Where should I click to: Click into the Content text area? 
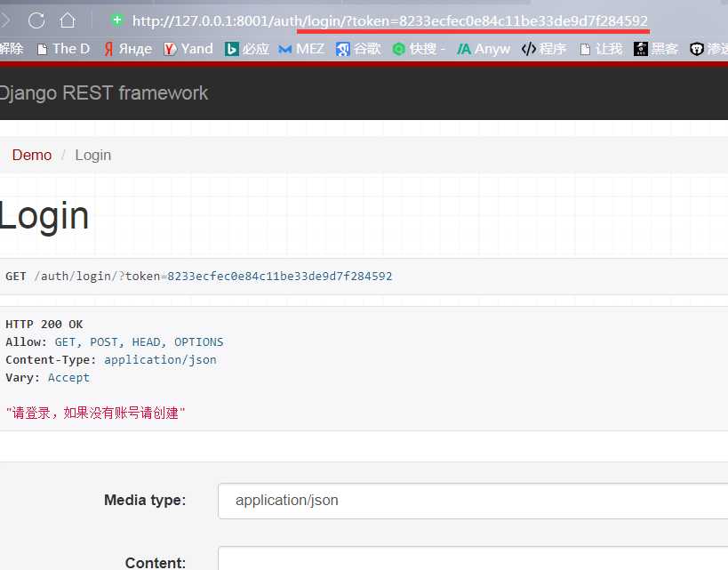(473, 558)
